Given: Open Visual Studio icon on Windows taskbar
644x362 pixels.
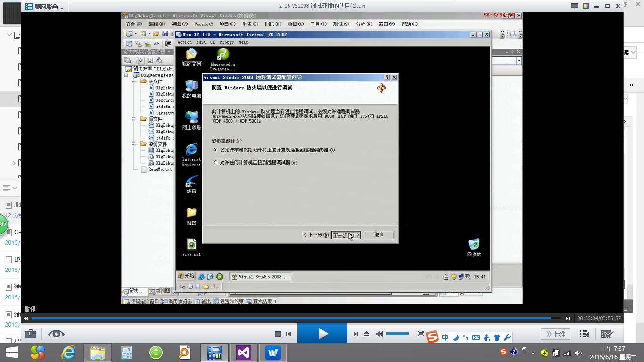Looking at the screenshot, I should click(x=244, y=353).
